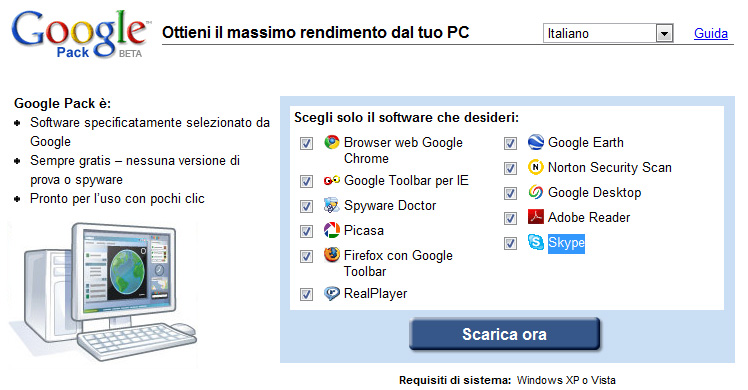Uncheck the RealPlayer checkbox
The image size is (748, 390).
click(x=306, y=294)
